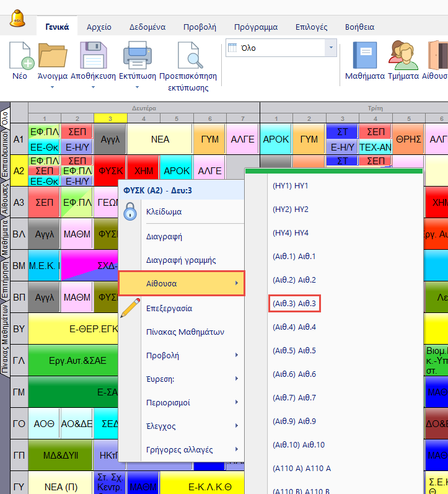Switch to the Δεδομένα ribbon tab
Screen dimensions: 448x494
coord(147,27)
